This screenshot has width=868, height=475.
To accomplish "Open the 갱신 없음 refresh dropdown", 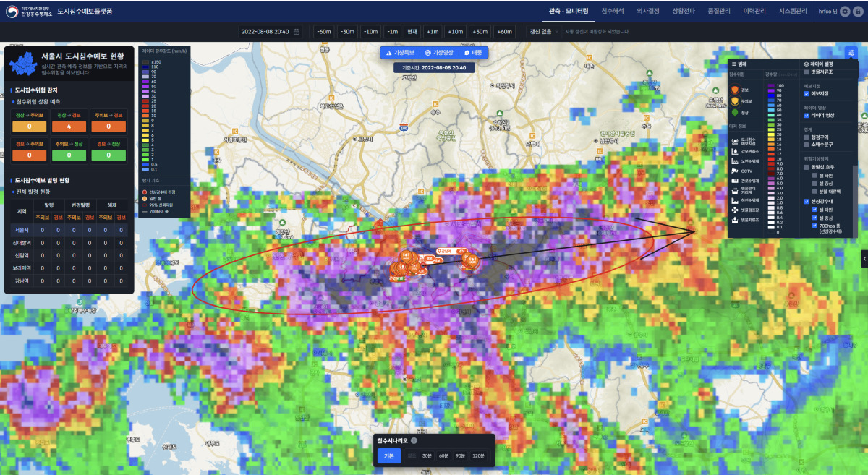I will (x=545, y=32).
